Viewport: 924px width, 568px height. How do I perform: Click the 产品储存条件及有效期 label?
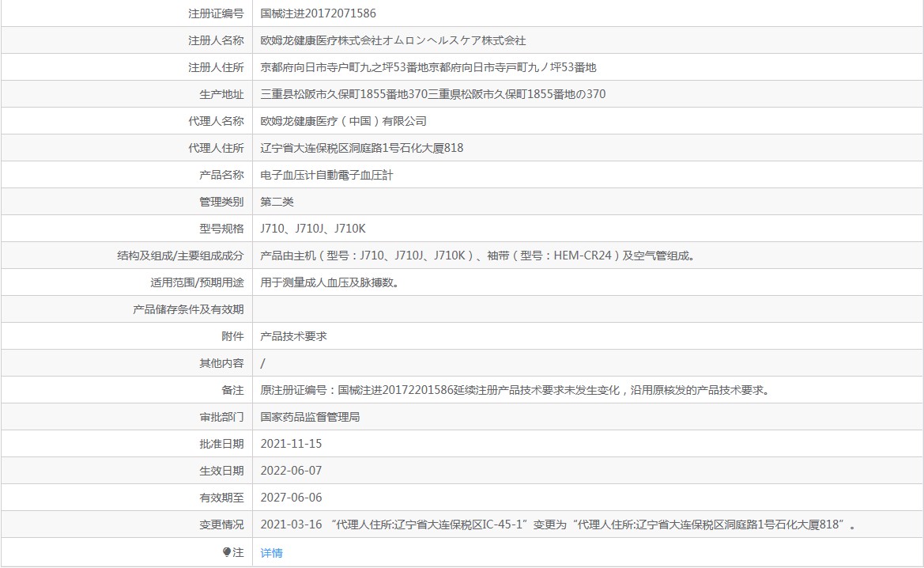tap(189, 309)
